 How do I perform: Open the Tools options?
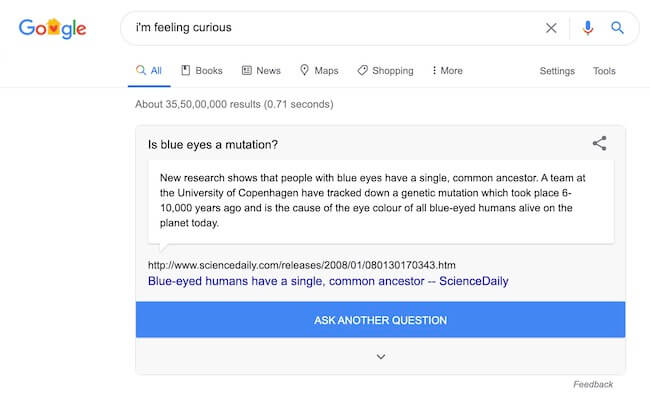click(x=604, y=71)
